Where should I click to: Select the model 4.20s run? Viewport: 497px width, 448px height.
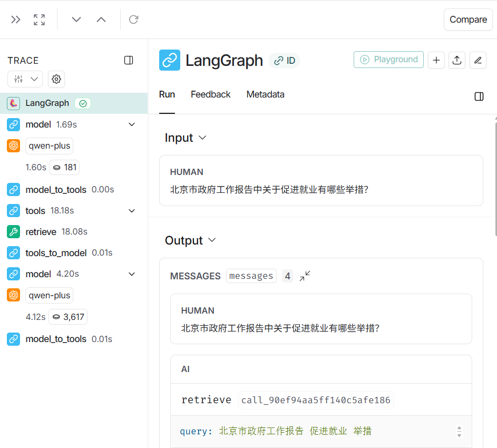pyautogui.click(x=74, y=274)
